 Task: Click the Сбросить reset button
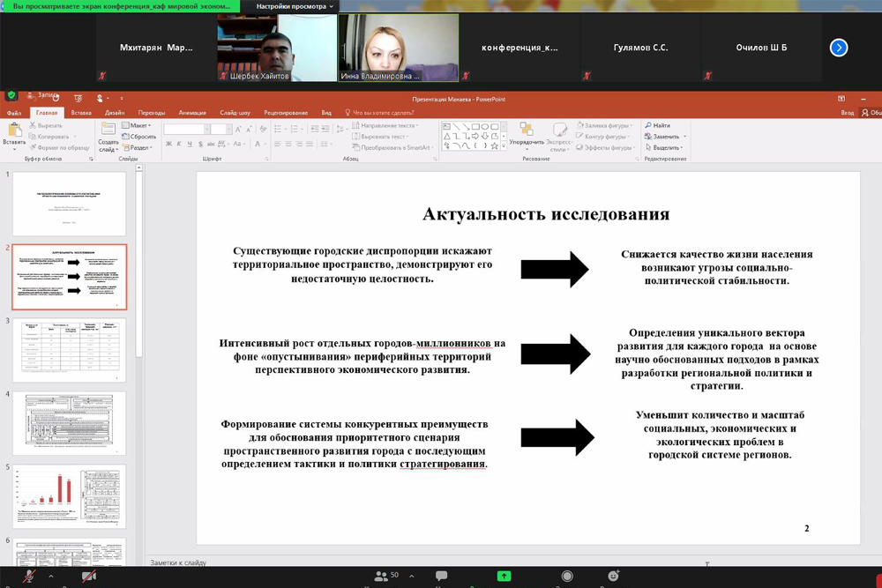[141, 137]
